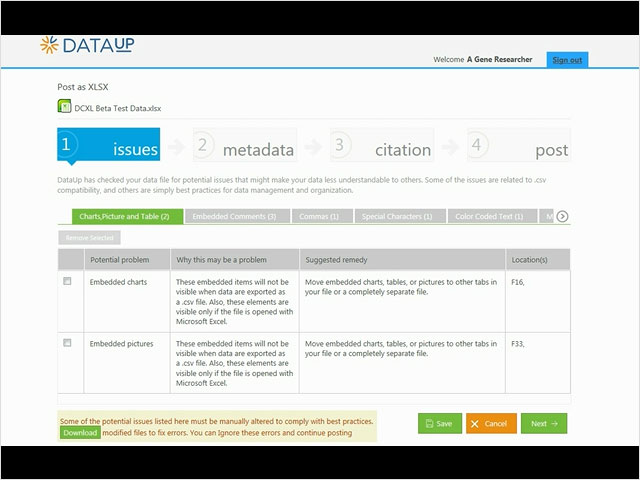Click the orange Cancel button
The height and width of the screenshot is (480, 640).
[490, 423]
